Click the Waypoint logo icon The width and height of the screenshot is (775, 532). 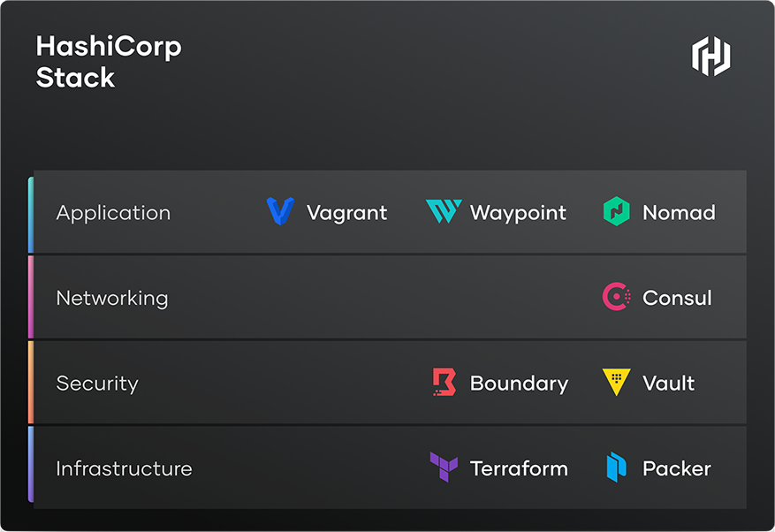[444, 212]
